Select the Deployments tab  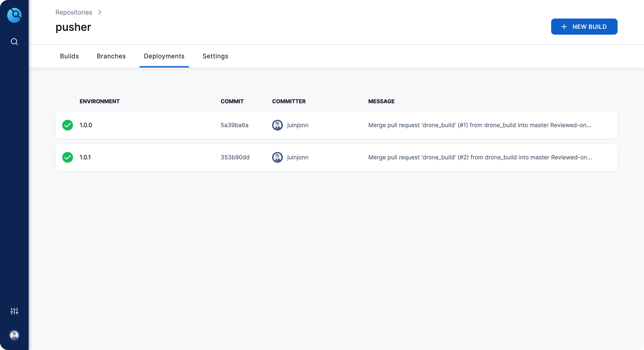click(164, 56)
